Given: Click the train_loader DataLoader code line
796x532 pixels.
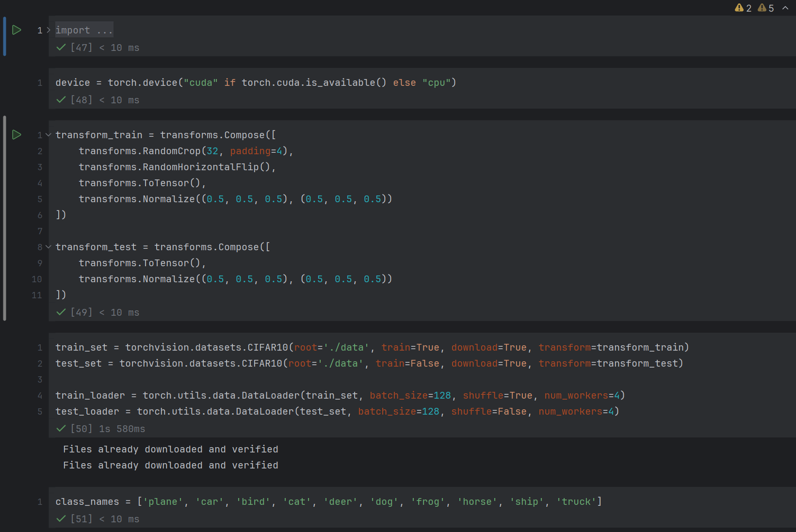Looking at the screenshot, I should click(x=340, y=396).
